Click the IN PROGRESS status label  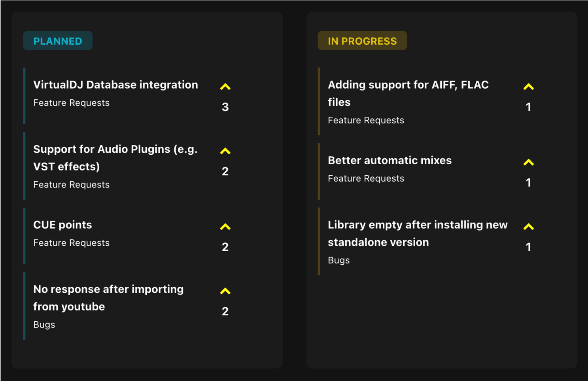[x=362, y=41]
